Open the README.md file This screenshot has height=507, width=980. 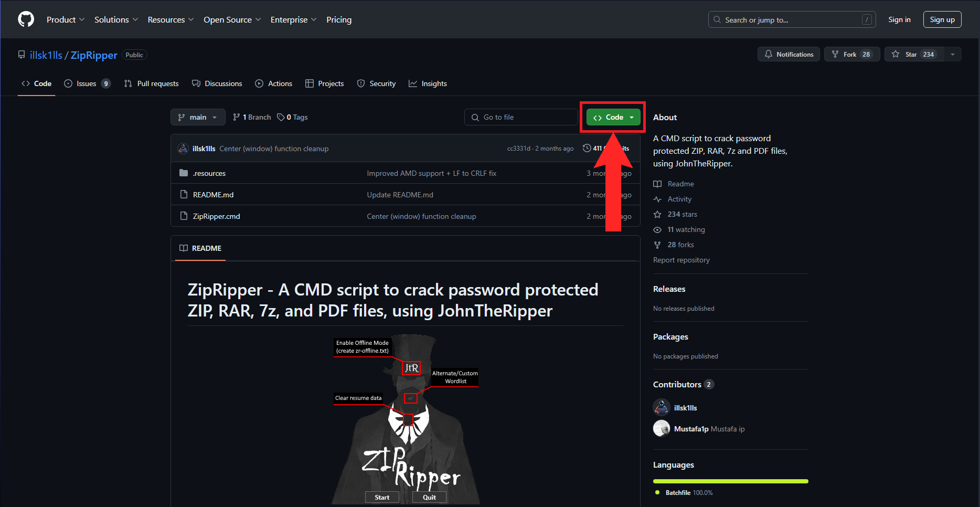(x=213, y=195)
